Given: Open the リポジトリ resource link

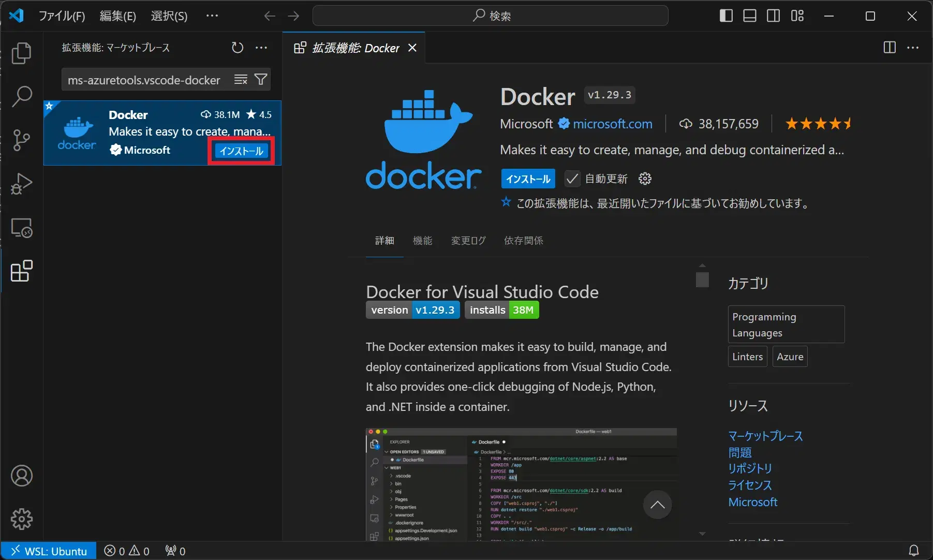Looking at the screenshot, I should point(750,468).
